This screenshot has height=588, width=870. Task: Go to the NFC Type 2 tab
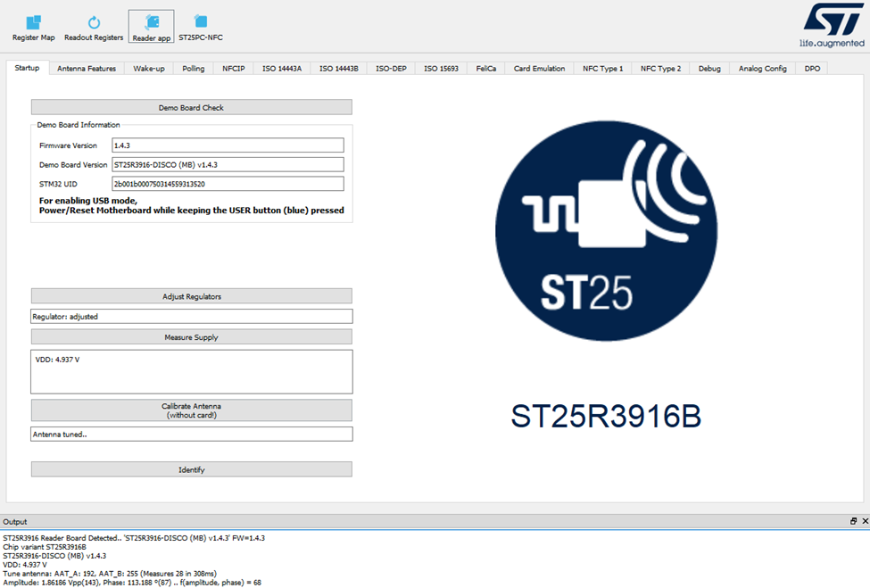coord(660,68)
